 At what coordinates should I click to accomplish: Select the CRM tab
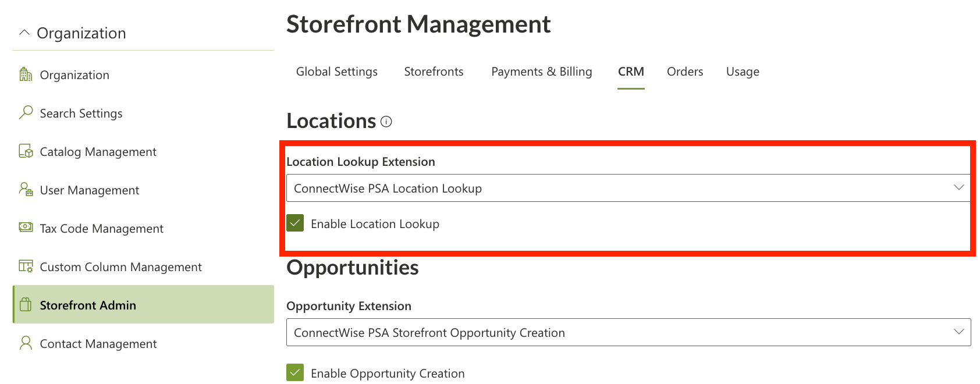click(x=631, y=71)
